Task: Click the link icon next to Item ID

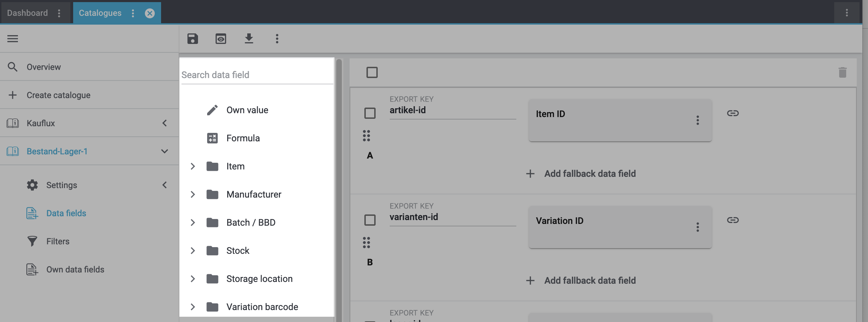Action: click(733, 113)
